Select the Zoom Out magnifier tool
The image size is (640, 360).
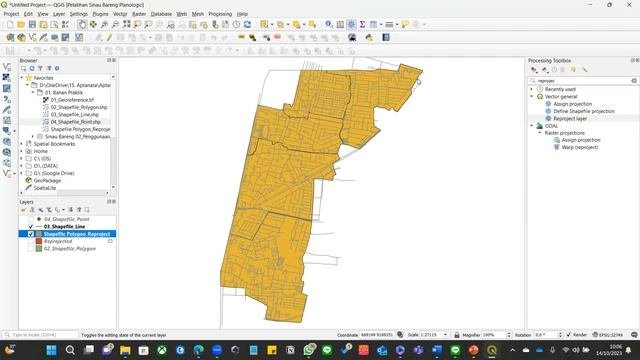click(x=116, y=24)
